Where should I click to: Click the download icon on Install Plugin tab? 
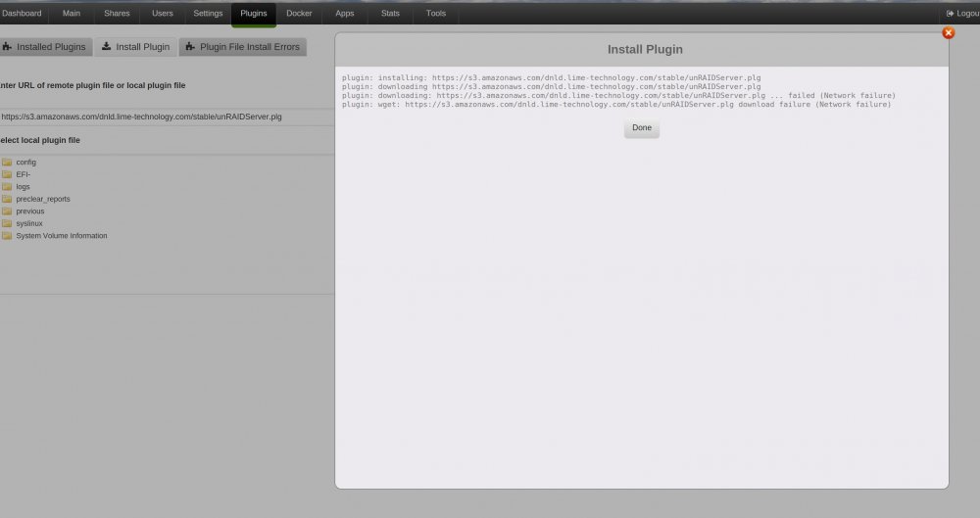tap(106, 46)
